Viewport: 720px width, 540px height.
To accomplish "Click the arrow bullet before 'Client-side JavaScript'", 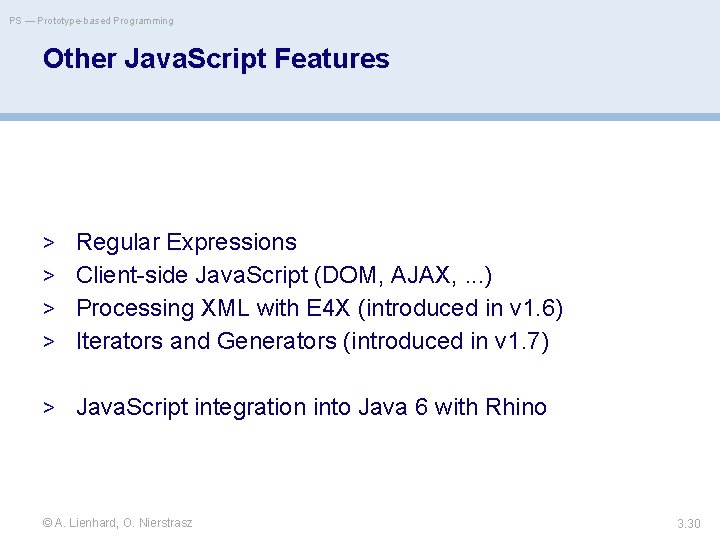I will 49,276.
